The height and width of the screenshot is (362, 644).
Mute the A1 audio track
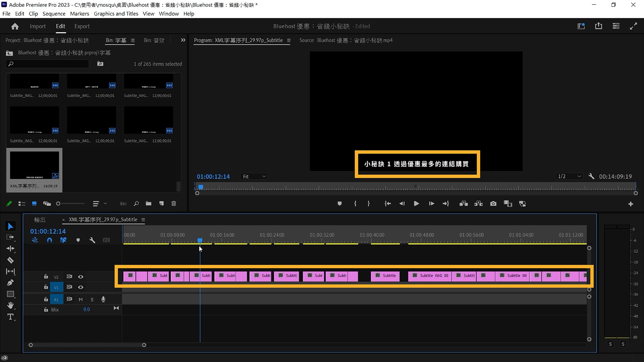pos(80,299)
